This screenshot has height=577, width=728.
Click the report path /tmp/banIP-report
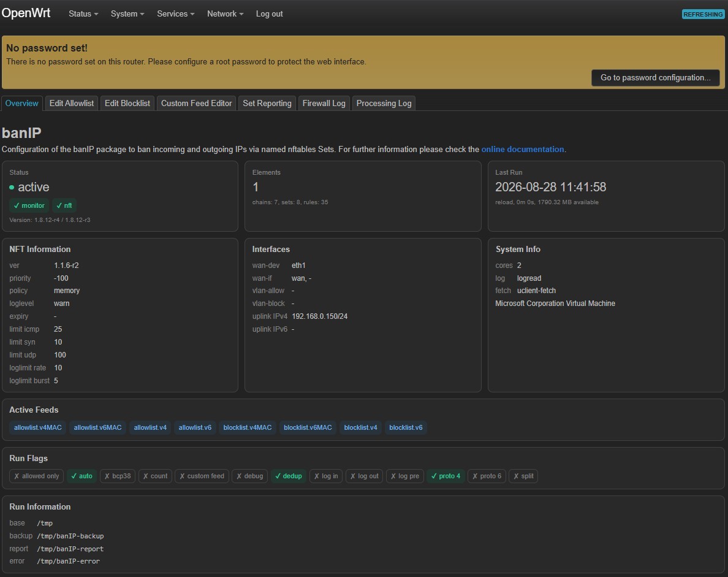(70, 549)
